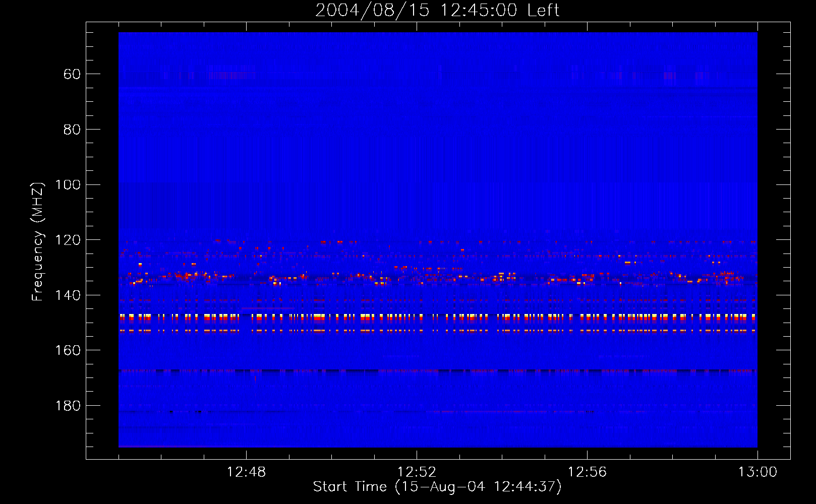Select the 180 frequency tick label

[68, 406]
